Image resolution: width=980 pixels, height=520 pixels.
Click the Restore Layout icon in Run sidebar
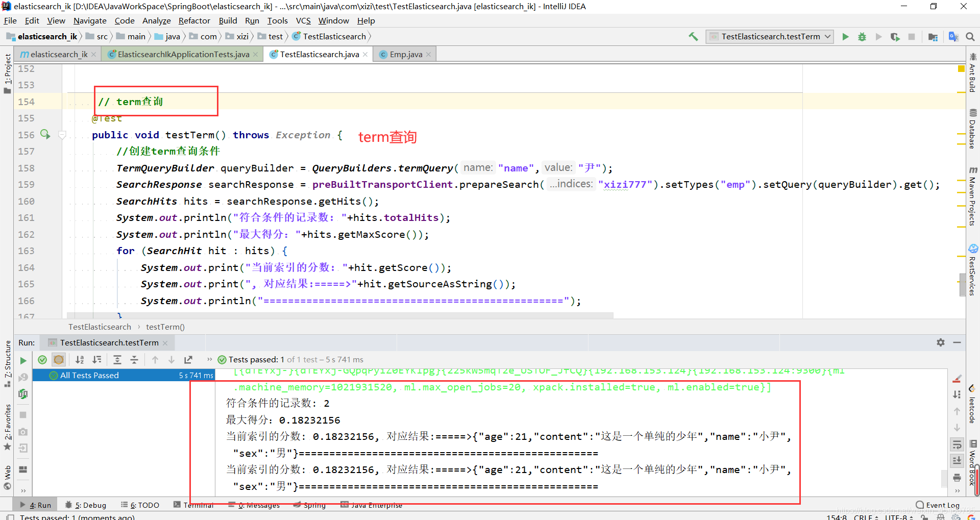click(23, 469)
